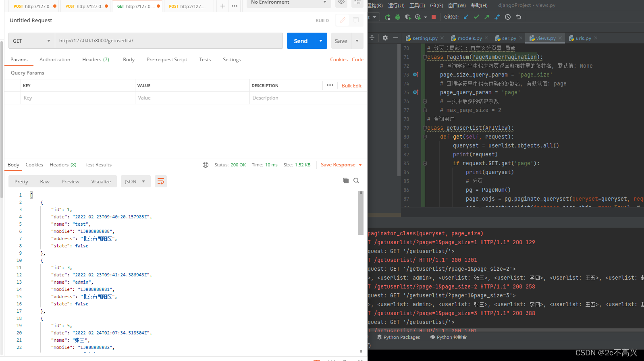Open Git history clock icon
This screenshot has width=644, height=361.
508,17
